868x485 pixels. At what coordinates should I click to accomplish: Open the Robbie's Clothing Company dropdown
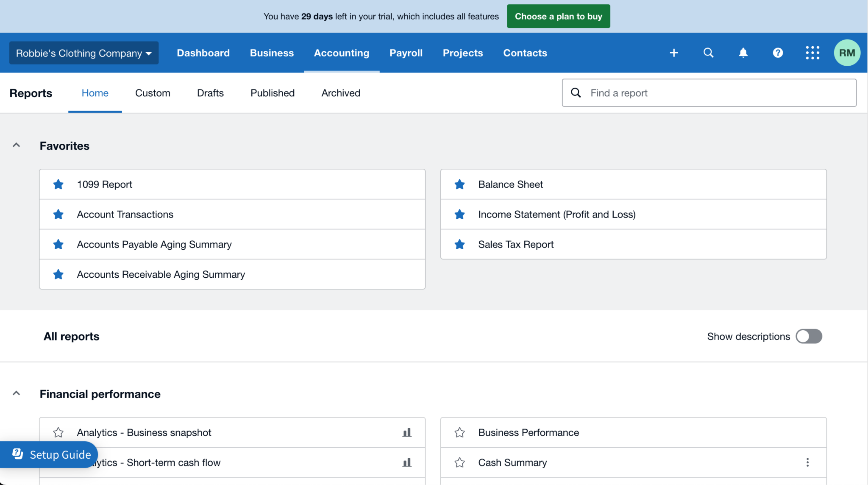pos(83,53)
